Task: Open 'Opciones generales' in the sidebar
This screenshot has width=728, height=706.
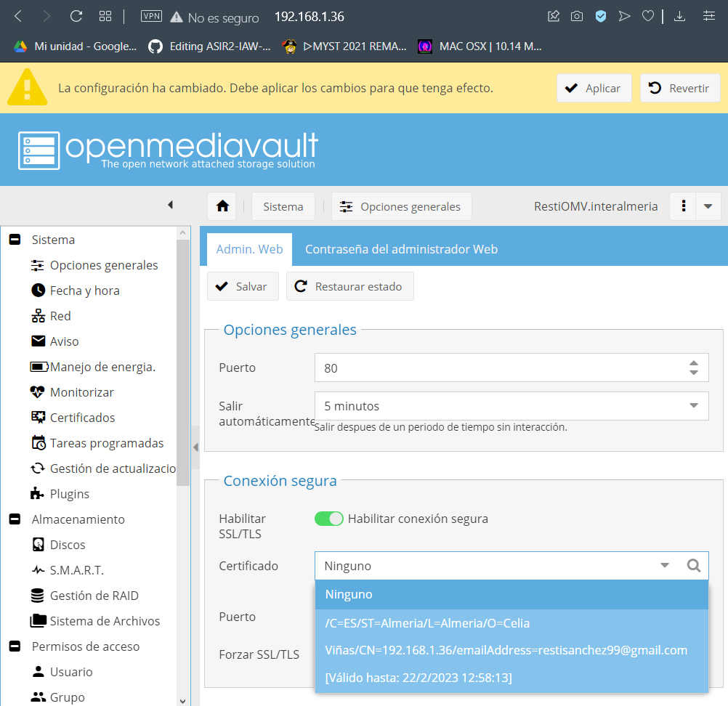Action: click(x=104, y=266)
